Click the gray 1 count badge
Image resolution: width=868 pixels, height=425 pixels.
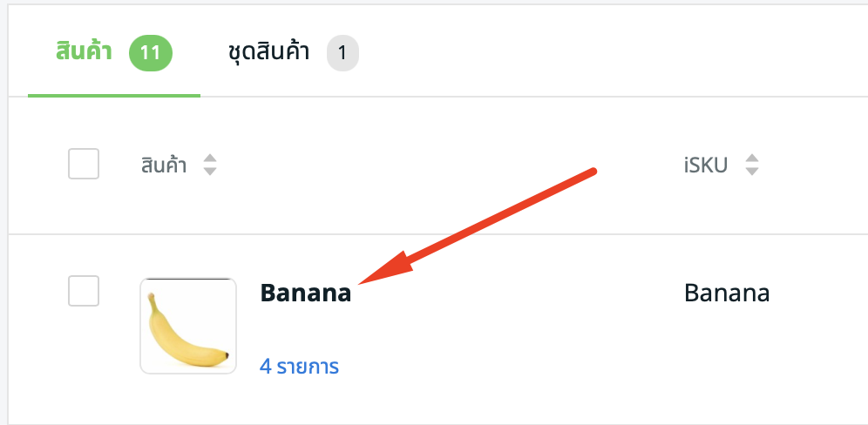pyautogui.click(x=342, y=53)
